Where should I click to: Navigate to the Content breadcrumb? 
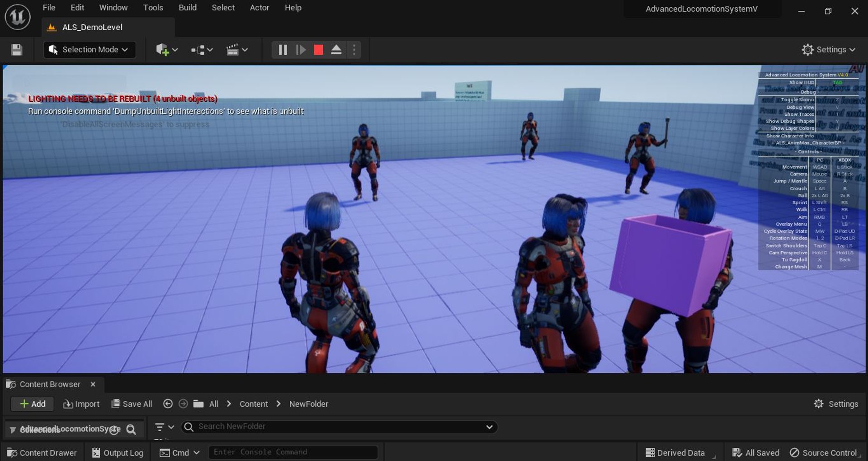pos(254,404)
